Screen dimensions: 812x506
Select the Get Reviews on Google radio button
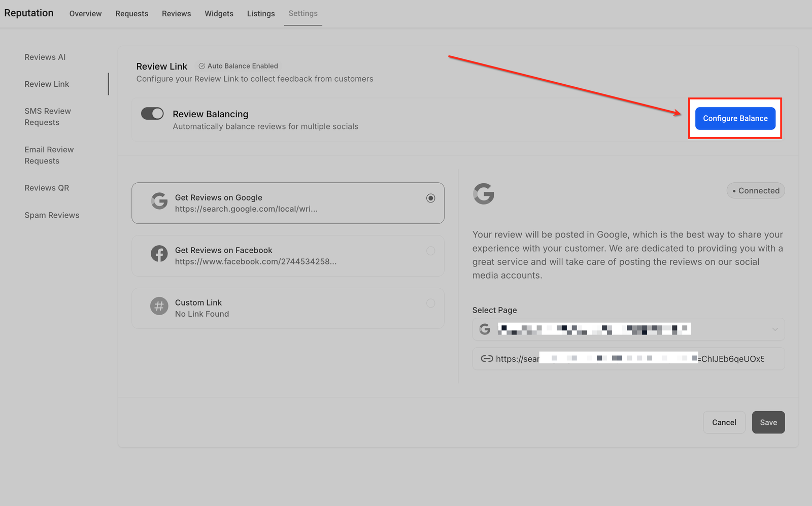(430, 198)
